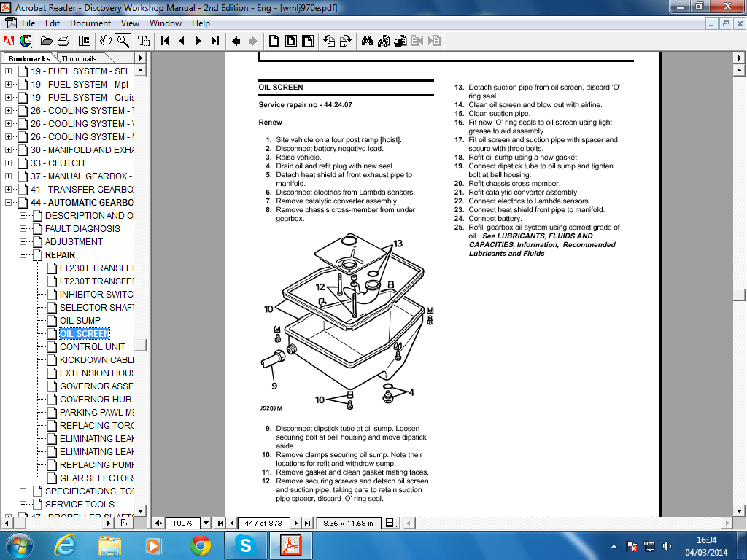Screen dimensions: 747x560
Task: Click the Go to Previous View arrow
Action: [x=236, y=41]
